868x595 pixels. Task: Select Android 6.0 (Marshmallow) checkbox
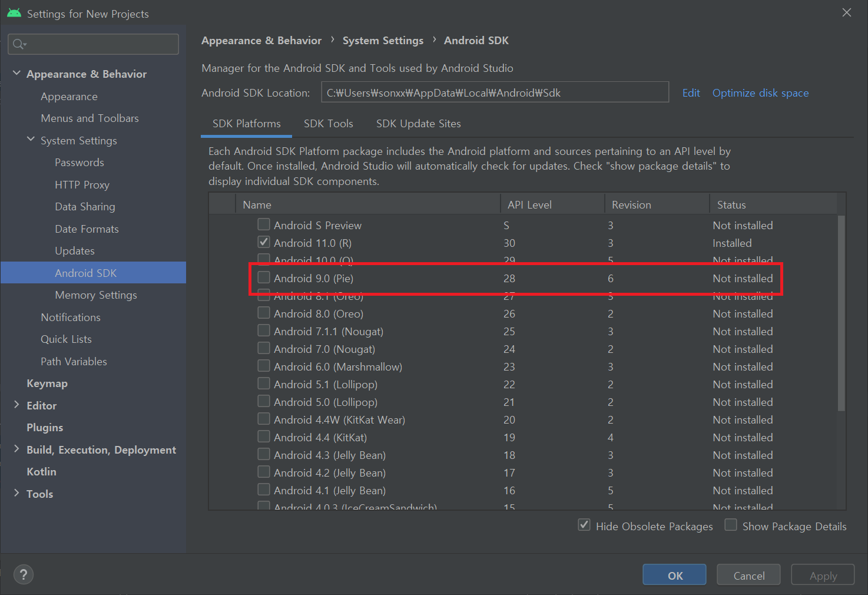(x=264, y=366)
